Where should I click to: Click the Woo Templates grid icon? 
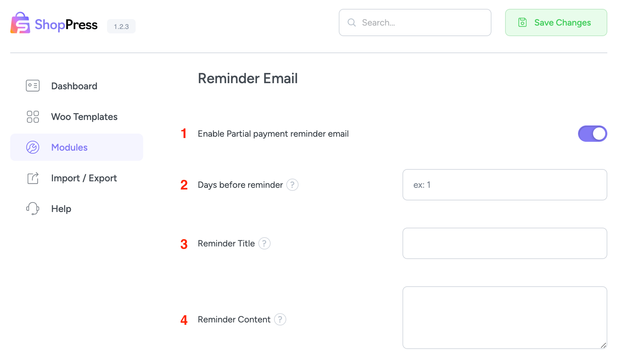click(x=32, y=117)
